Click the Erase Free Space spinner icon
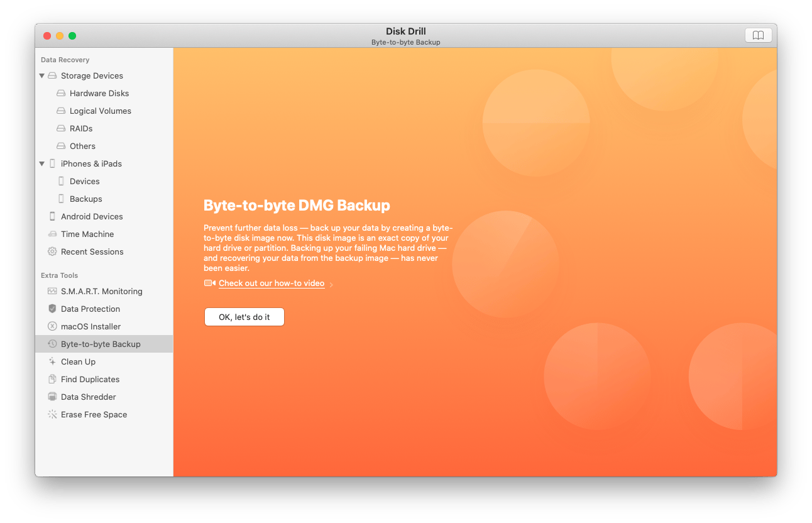This screenshot has width=812, height=523. 52,414
